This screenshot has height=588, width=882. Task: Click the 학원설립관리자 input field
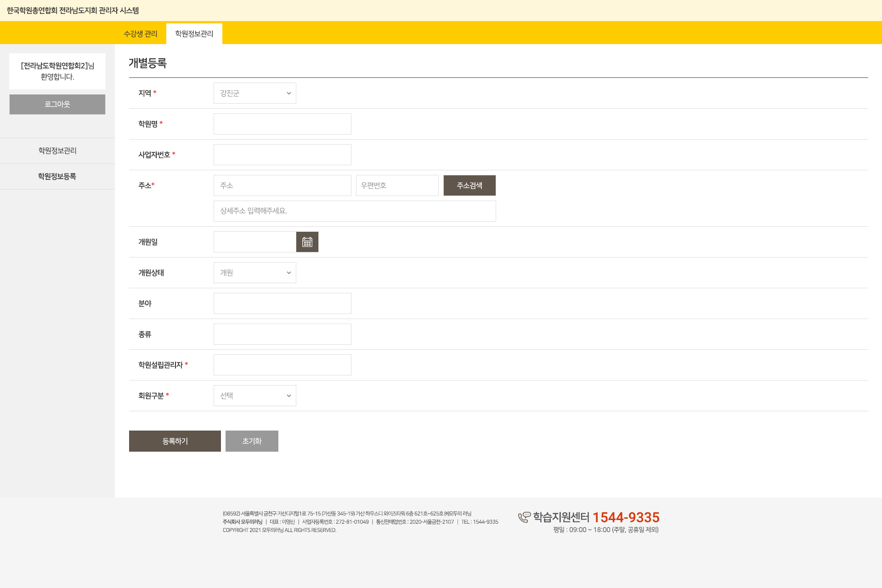click(282, 365)
